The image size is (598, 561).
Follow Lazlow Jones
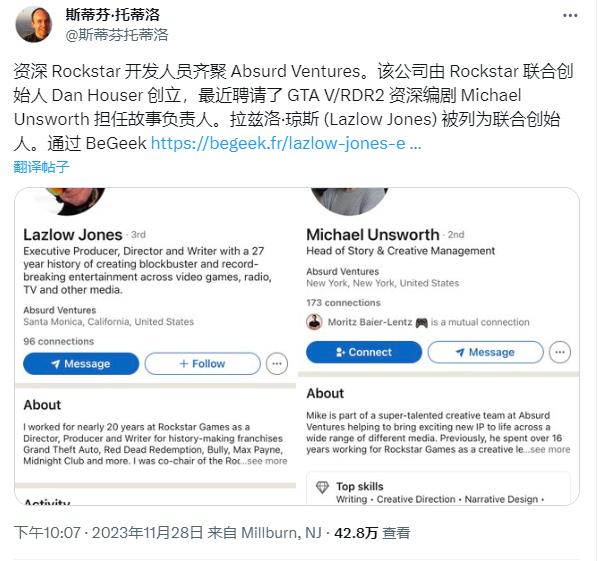203,364
